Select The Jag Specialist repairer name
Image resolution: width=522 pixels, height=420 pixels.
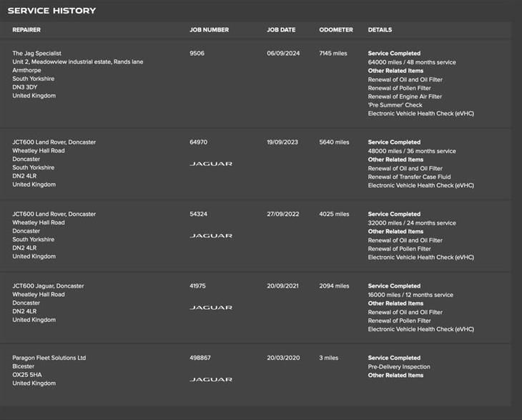pos(36,53)
